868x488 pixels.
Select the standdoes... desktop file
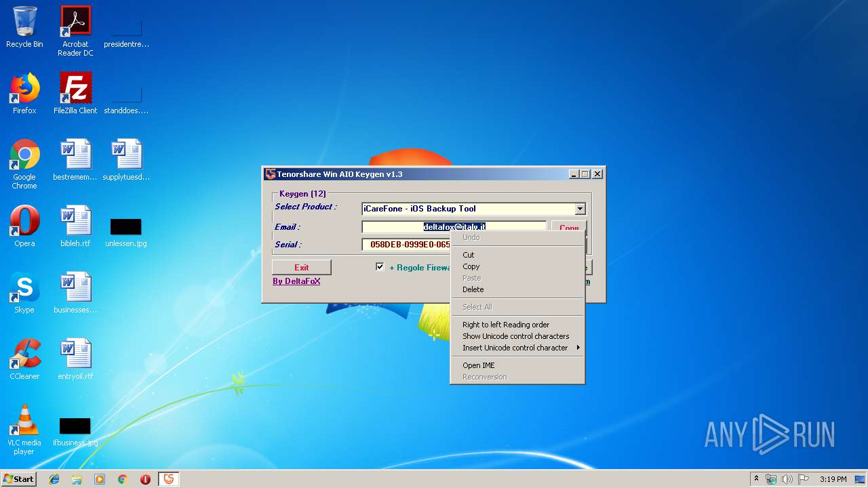pos(126,98)
